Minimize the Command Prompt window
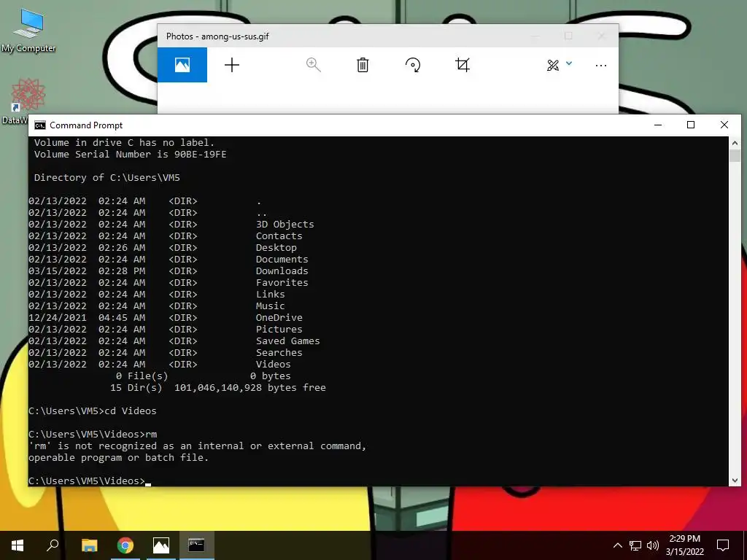Screen dimensions: 747x560 pos(658,125)
